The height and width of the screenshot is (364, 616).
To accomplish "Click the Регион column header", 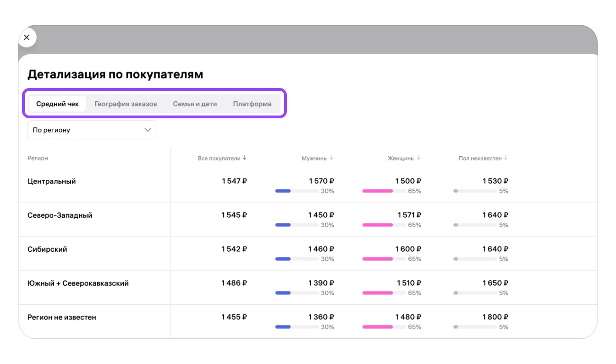I will pyautogui.click(x=38, y=158).
